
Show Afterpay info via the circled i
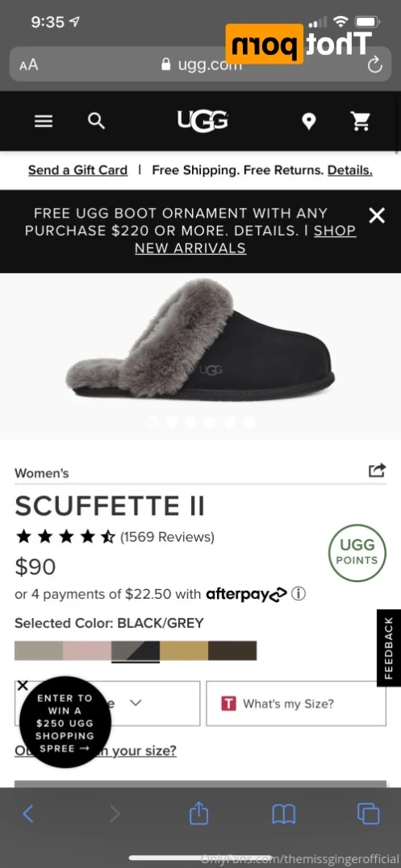click(x=299, y=594)
